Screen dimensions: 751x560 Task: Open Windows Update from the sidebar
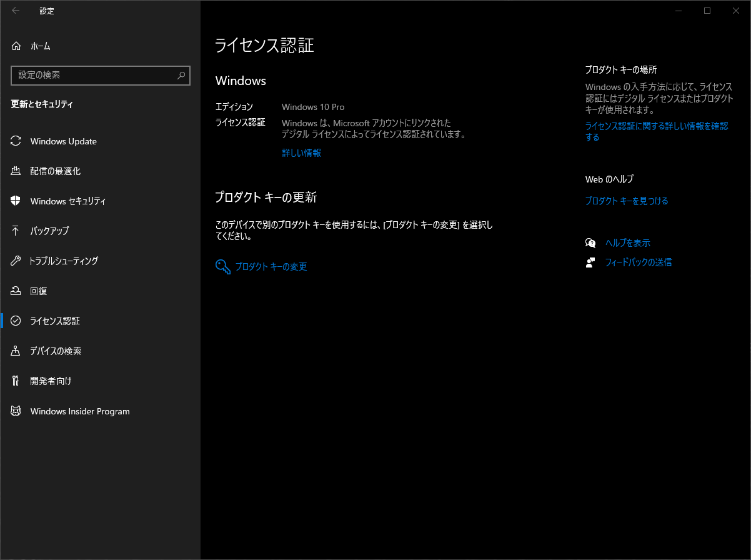pyautogui.click(x=62, y=141)
